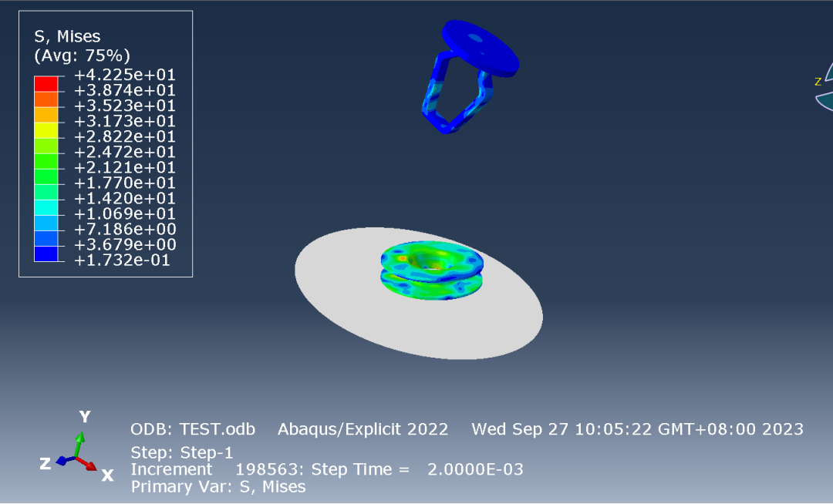Select the '(Avg: 75%)' legend text
The width and height of the screenshot is (833, 504).
82,55
